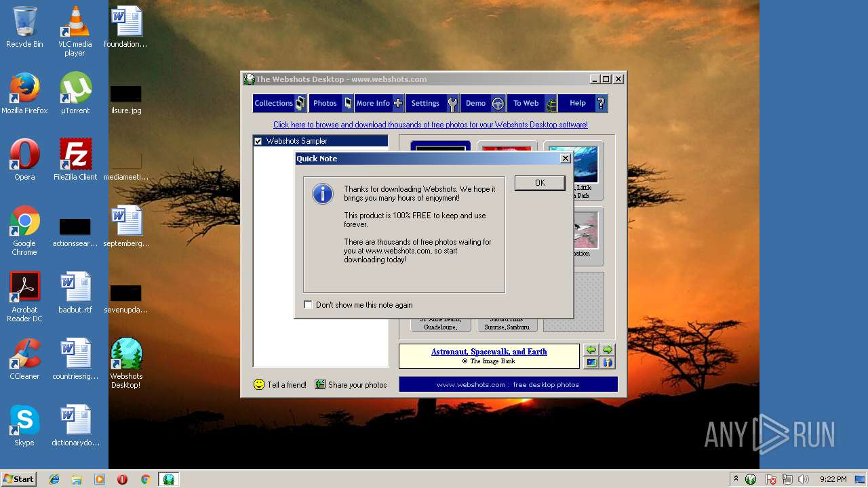The width and height of the screenshot is (868, 488).
Task: Switch to the Photos tab
Action: tap(331, 103)
